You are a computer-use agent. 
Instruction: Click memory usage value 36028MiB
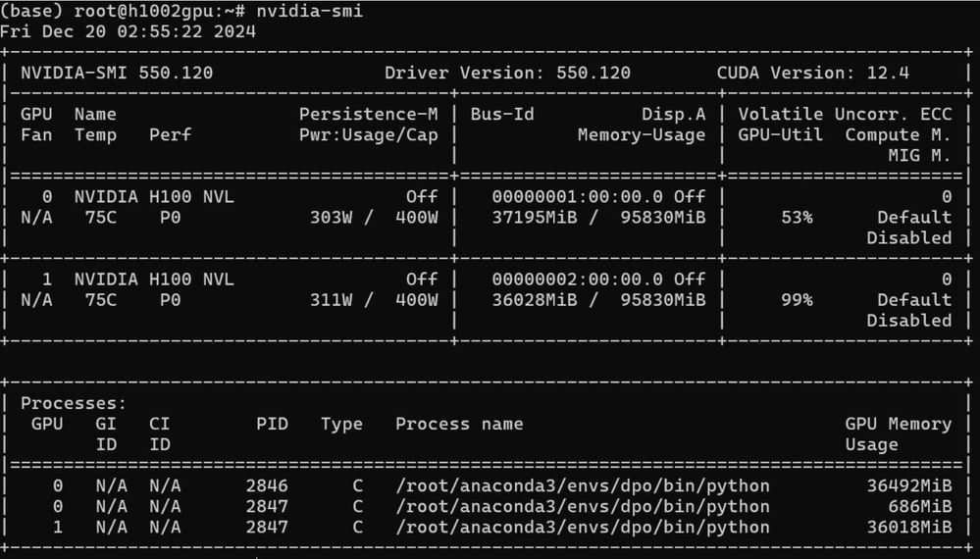535,300
